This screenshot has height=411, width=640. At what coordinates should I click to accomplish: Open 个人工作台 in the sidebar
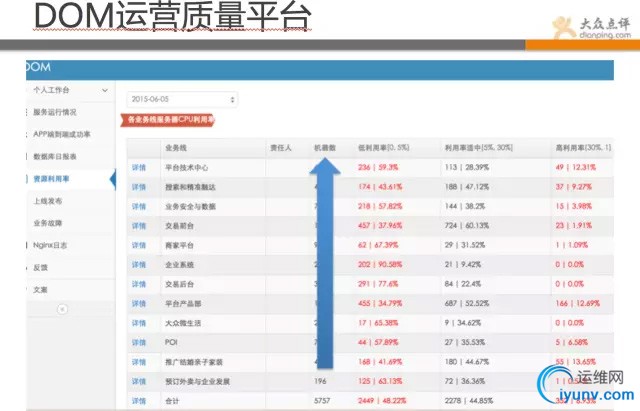(51, 90)
